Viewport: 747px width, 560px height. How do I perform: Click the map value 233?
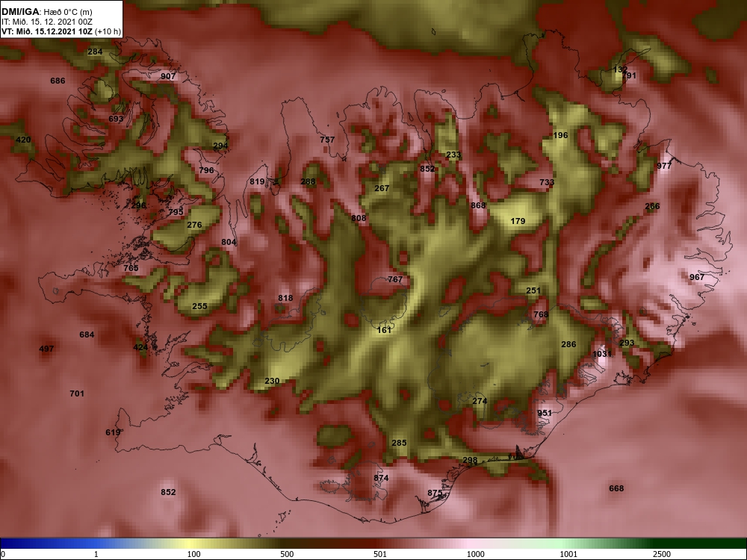click(x=453, y=155)
